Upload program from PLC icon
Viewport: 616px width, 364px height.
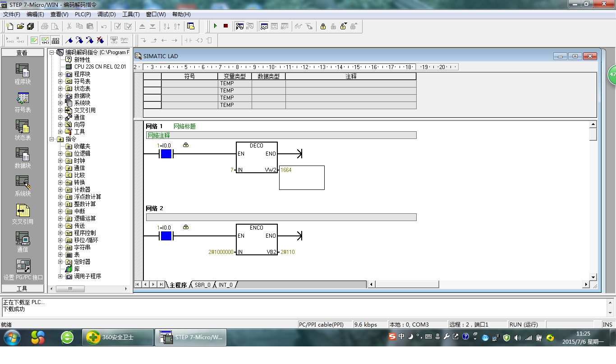[142, 27]
